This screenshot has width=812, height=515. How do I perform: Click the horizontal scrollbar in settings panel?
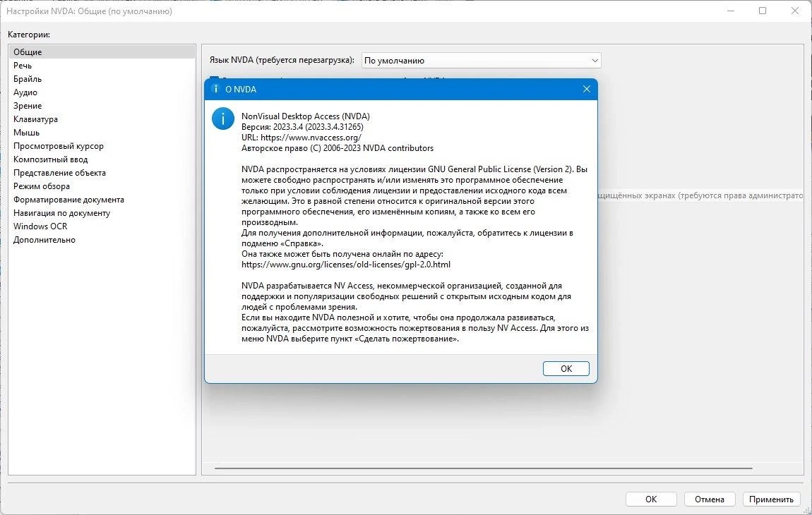tap(483, 468)
